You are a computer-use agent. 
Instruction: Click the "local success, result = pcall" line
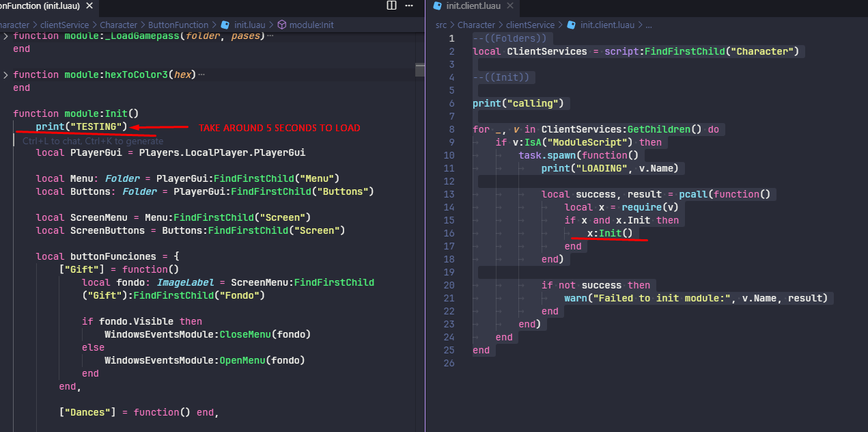pyautogui.click(x=656, y=194)
